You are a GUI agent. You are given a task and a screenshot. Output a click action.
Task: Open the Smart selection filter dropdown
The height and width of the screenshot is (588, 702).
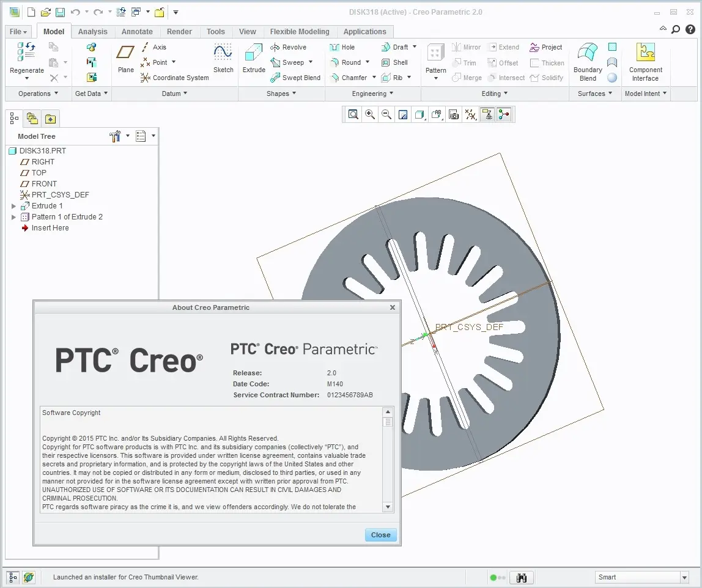tap(684, 577)
